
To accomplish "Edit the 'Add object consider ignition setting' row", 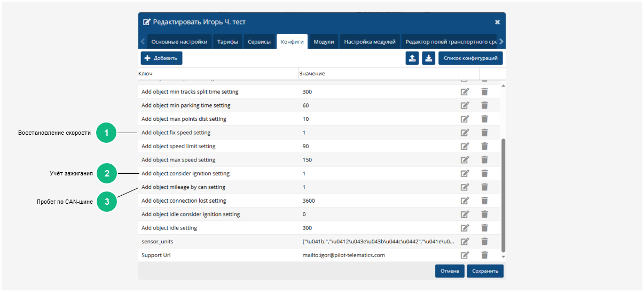I will [x=465, y=173].
